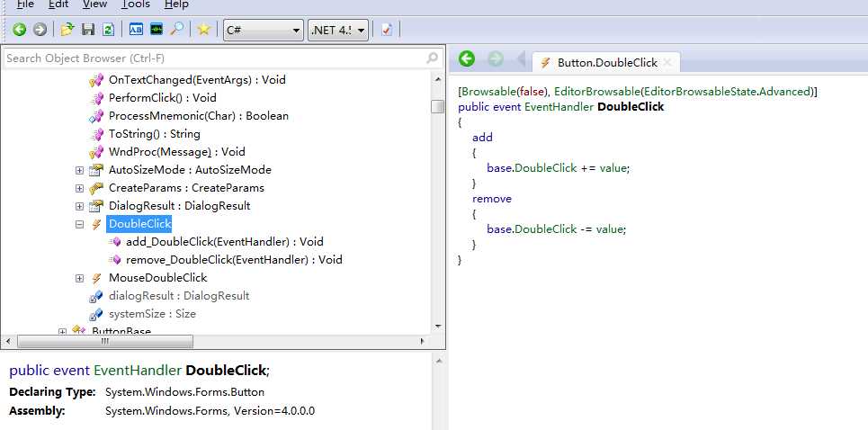
Task: Close the Button.DoubleClick tab
Action: [x=667, y=63]
